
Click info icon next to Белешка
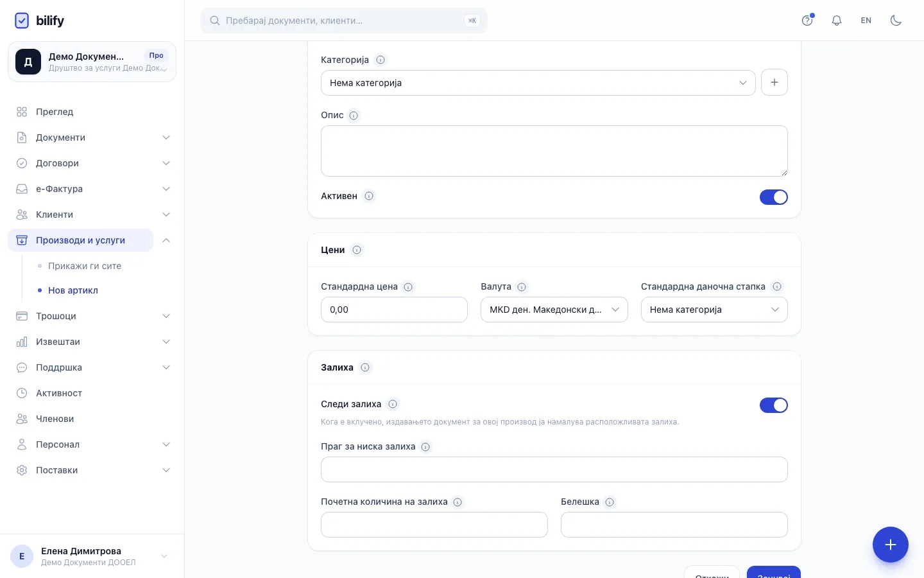tap(610, 502)
